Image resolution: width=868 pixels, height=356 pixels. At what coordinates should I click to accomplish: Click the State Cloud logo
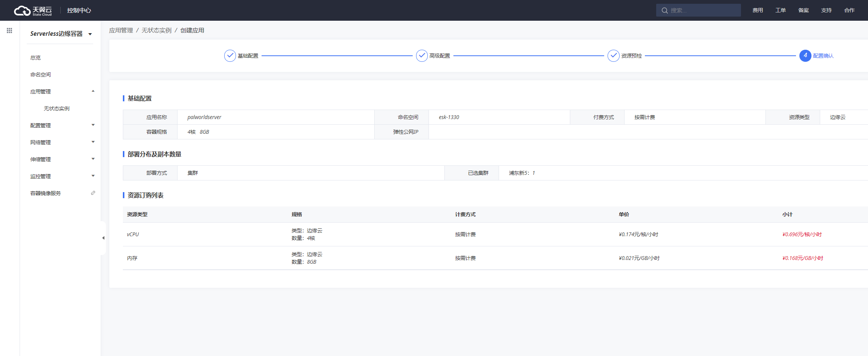[33, 11]
